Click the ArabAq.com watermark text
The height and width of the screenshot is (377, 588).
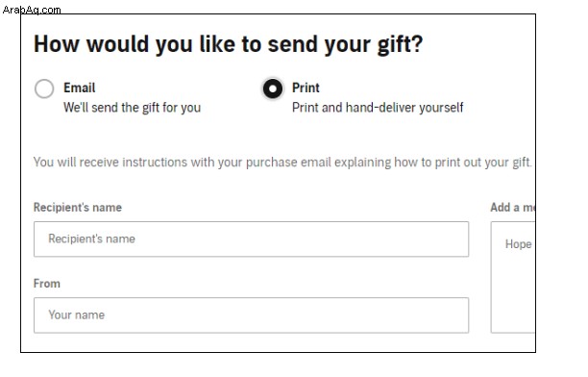click(32, 10)
